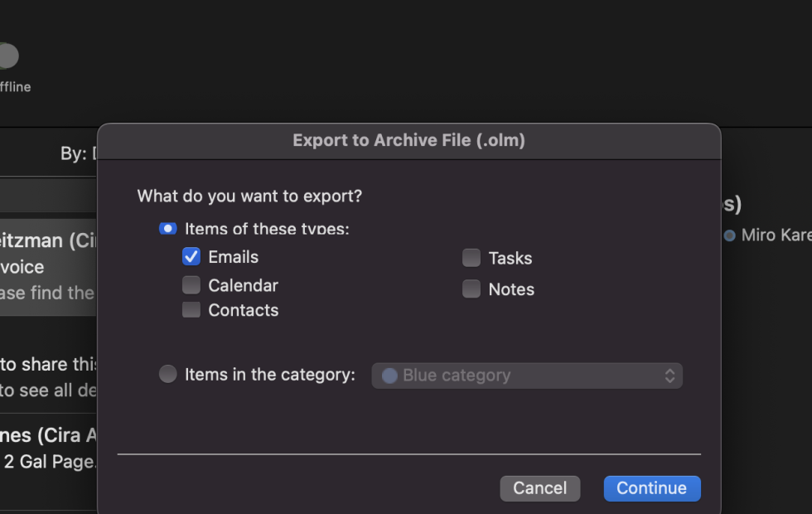Click Continue to proceed with the export
Image resolution: width=812 pixels, height=514 pixels.
[x=651, y=488]
